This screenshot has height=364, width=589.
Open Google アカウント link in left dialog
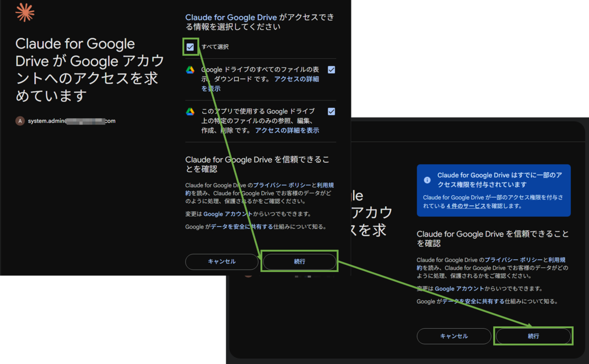tap(228, 214)
